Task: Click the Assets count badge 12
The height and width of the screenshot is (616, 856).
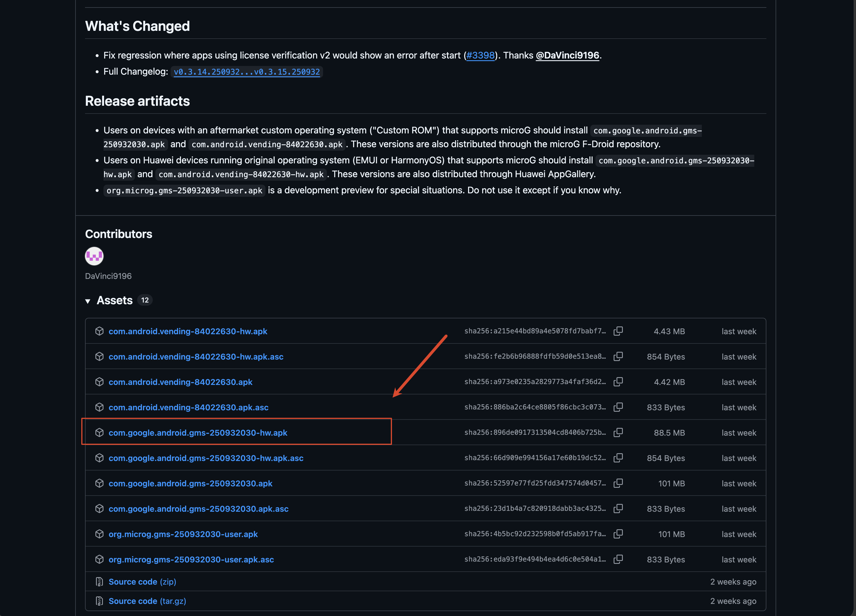Action: pos(145,300)
